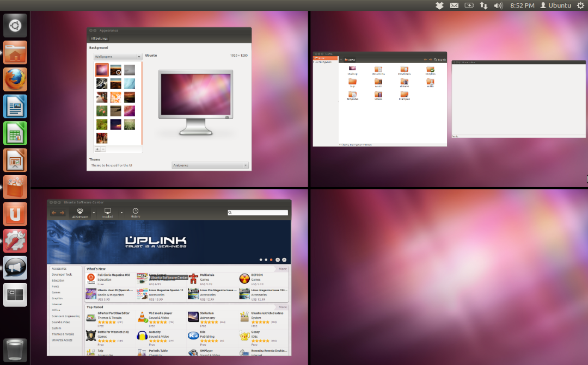Viewport: 588px width, 365px height.
Task: Click next arrow on the banner carousel
Action: [284, 259]
